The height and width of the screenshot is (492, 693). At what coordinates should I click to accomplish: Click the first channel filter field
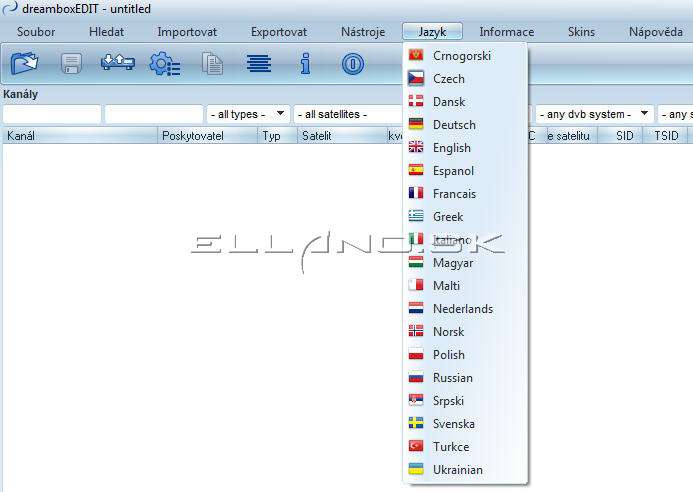[52, 114]
